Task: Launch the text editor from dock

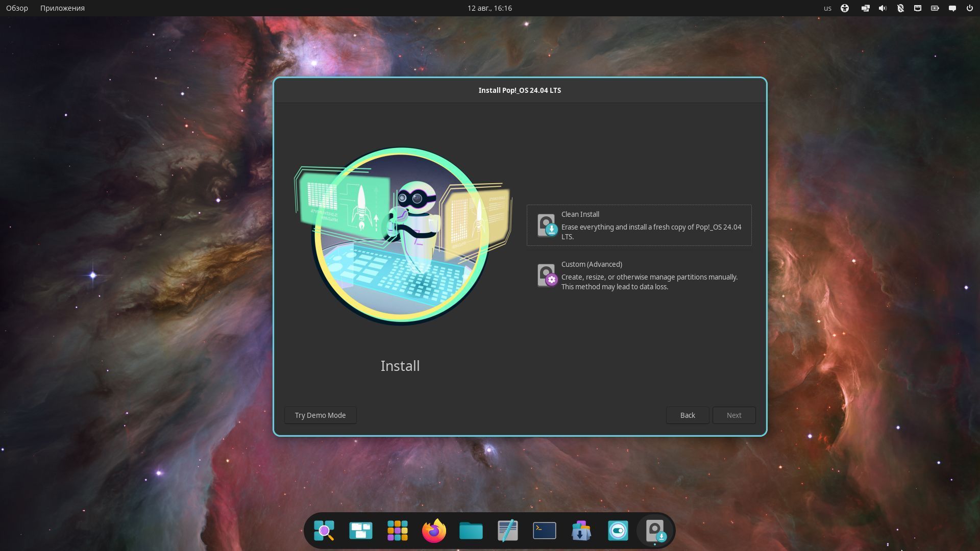Action: pos(508,531)
